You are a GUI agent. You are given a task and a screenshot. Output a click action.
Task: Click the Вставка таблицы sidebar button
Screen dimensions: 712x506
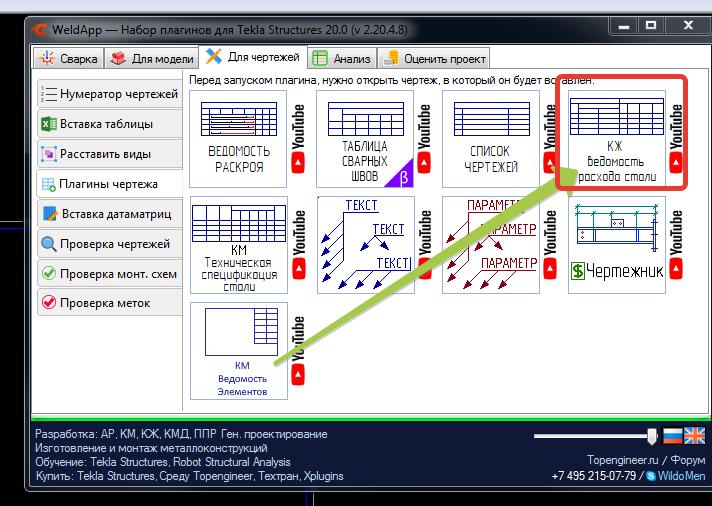tap(109, 124)
